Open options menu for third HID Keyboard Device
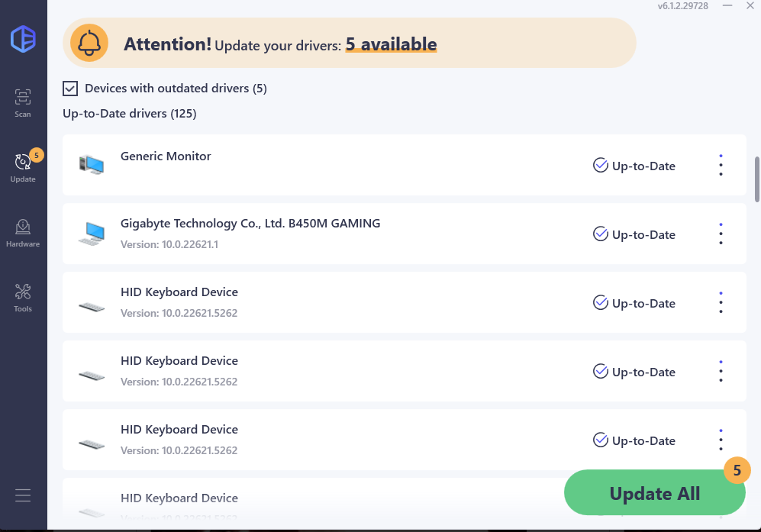 click(x=721, y=440)
